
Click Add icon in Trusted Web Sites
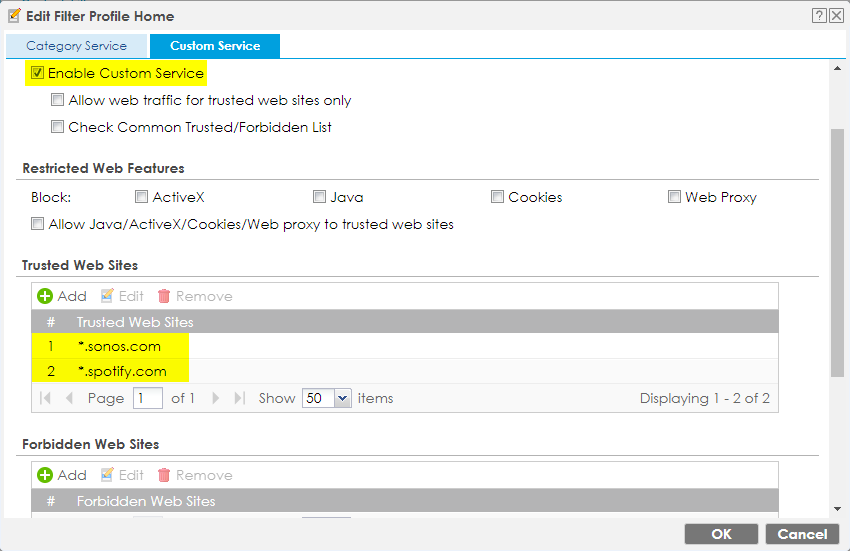click(x=45, y=296)
